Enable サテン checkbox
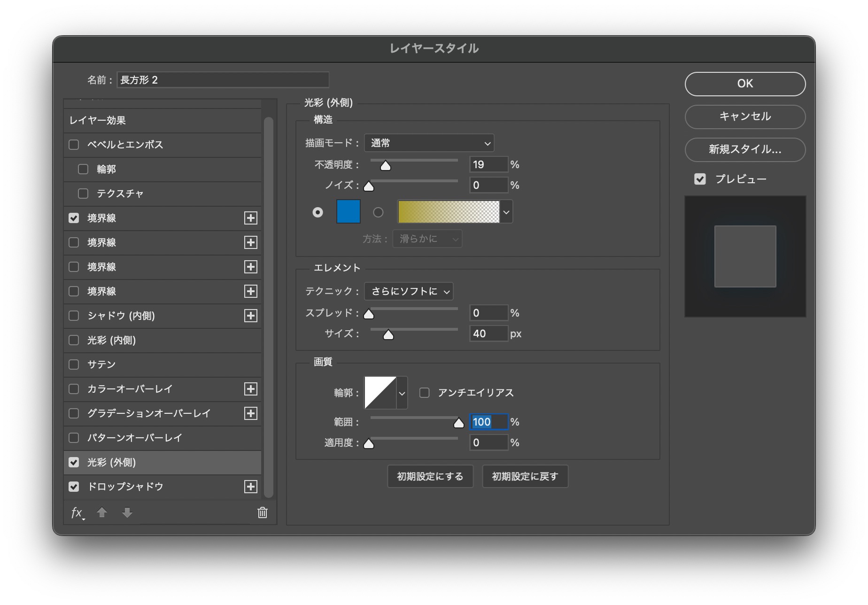The width and height of the screenshot is (868, 605). (74, 365)
